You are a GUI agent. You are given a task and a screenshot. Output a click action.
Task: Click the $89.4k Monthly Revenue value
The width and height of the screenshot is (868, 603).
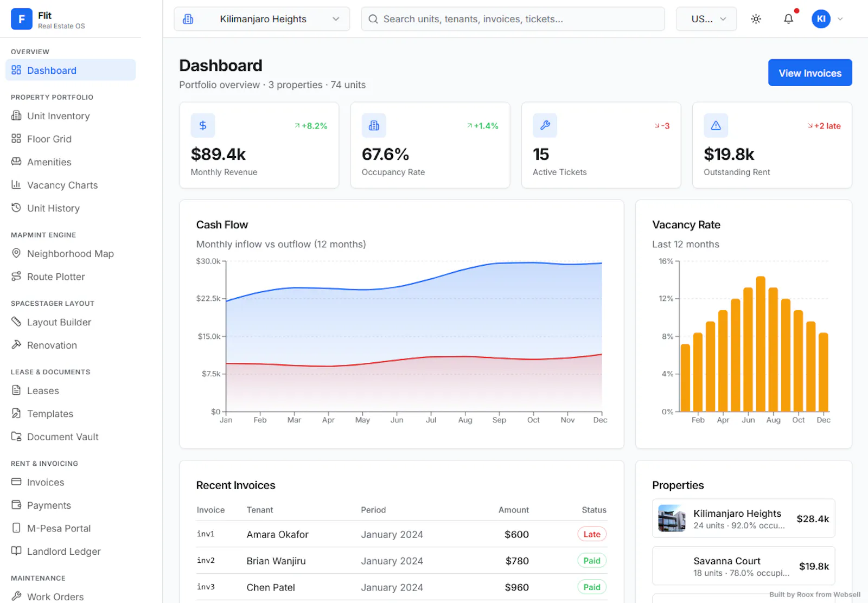point(218,155)
